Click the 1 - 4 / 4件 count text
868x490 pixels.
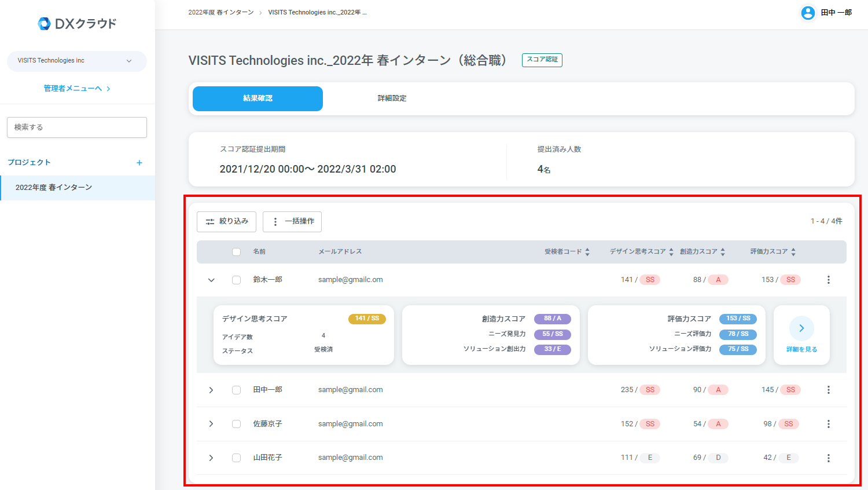point(826,221)
